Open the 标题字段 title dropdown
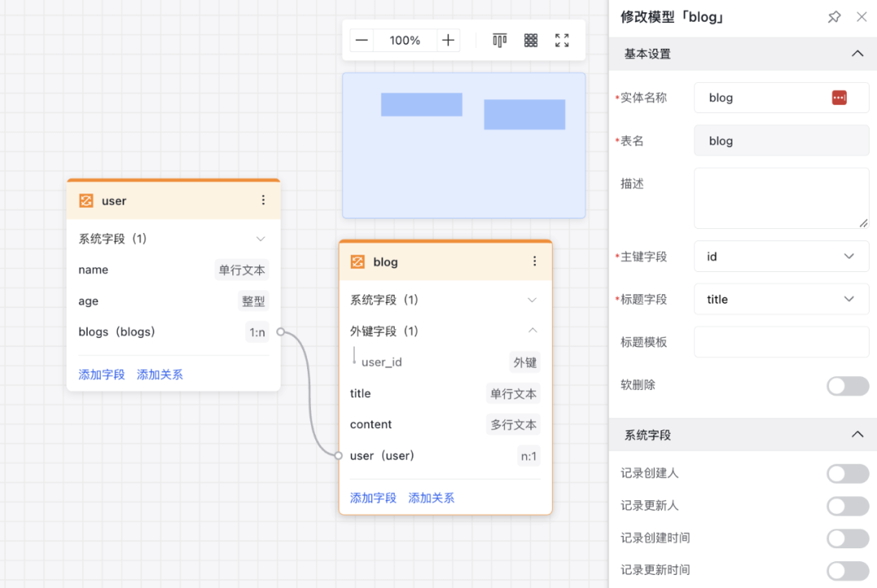This screenshot has width=877, height=588. point(781,300)
